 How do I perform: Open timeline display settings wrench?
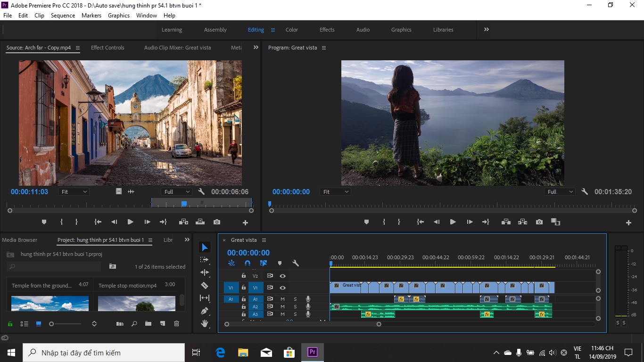pyautogui.click(x=296, y=263)
